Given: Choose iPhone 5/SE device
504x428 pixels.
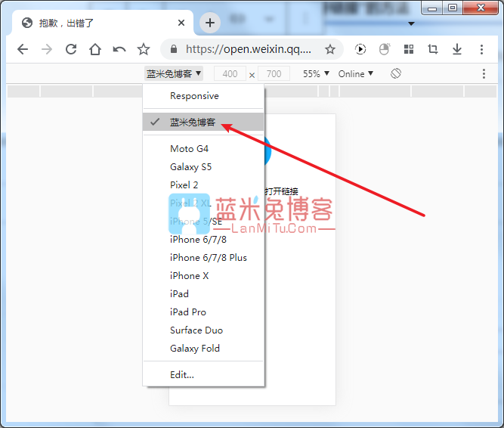Looking at the screenshot, I should [203, 222].
